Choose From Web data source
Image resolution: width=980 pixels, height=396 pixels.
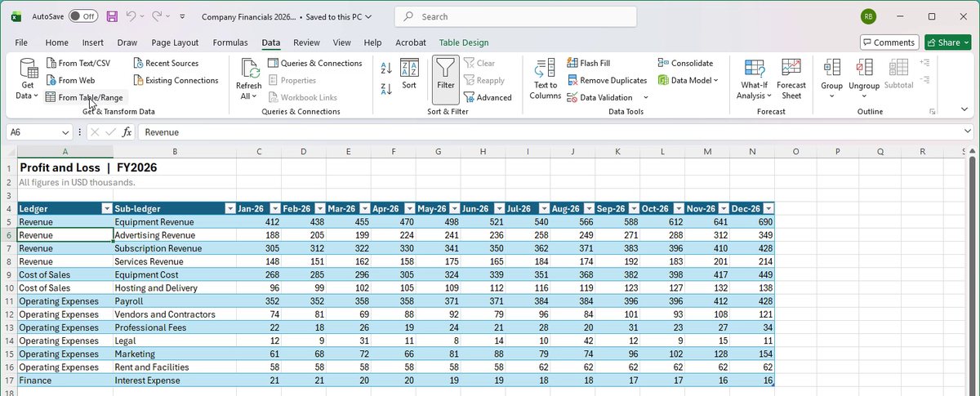tap(70, 80)
